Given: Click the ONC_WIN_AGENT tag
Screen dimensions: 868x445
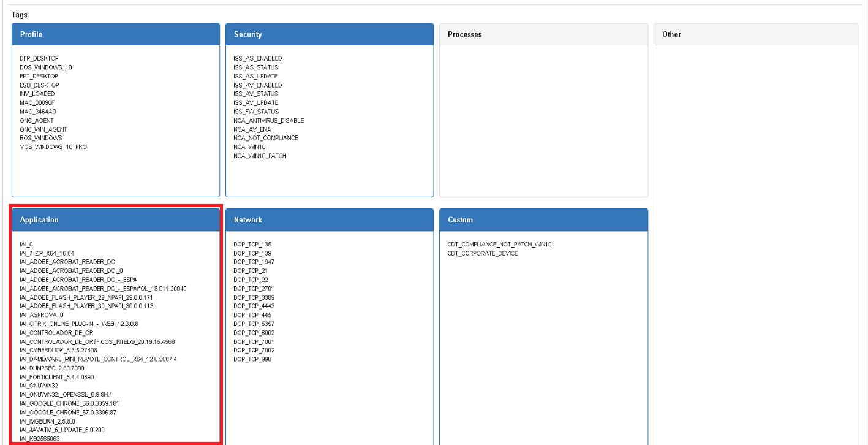Looking at the screenshot, I should [43, 129].
